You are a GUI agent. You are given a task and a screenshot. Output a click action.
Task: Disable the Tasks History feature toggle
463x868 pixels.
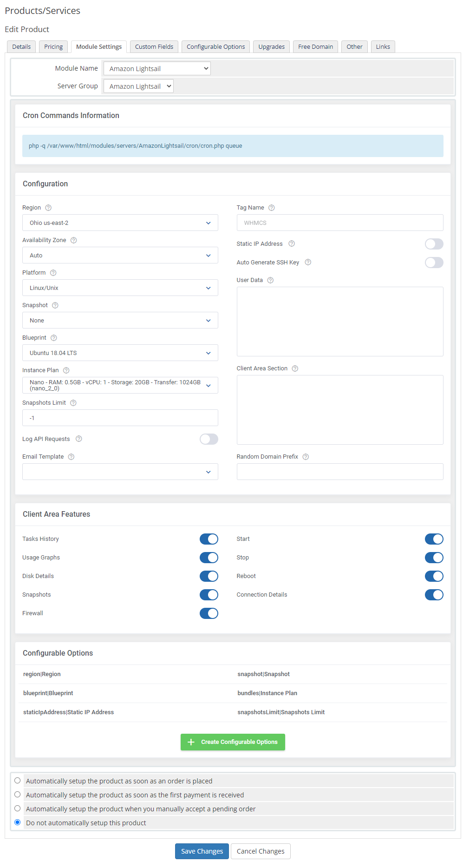(209, 539)
